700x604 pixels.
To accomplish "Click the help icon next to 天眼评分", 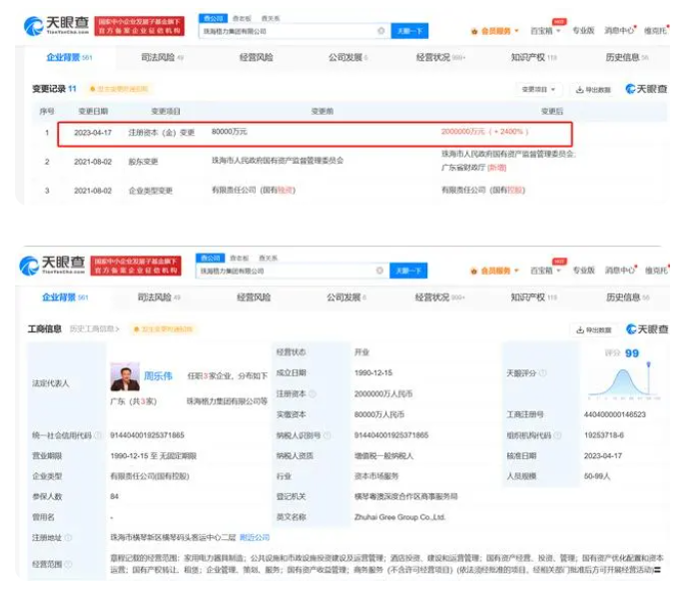I will point(542,373).
